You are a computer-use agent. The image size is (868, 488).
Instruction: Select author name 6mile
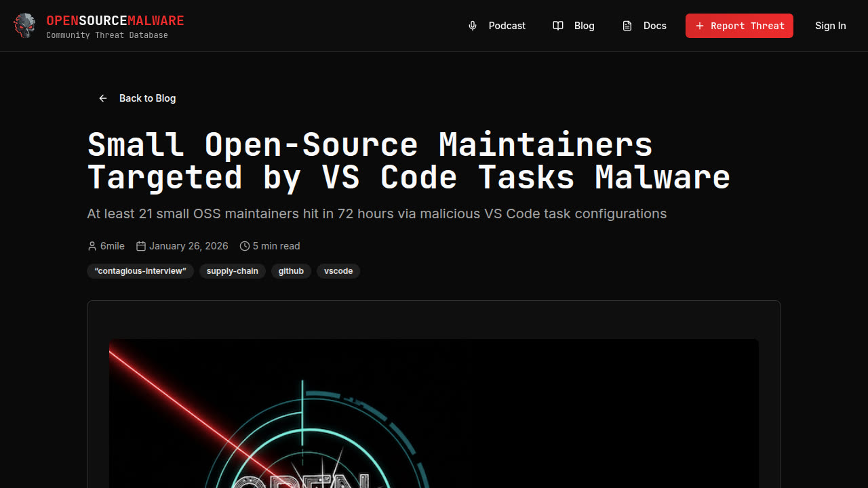pos(113,246)
